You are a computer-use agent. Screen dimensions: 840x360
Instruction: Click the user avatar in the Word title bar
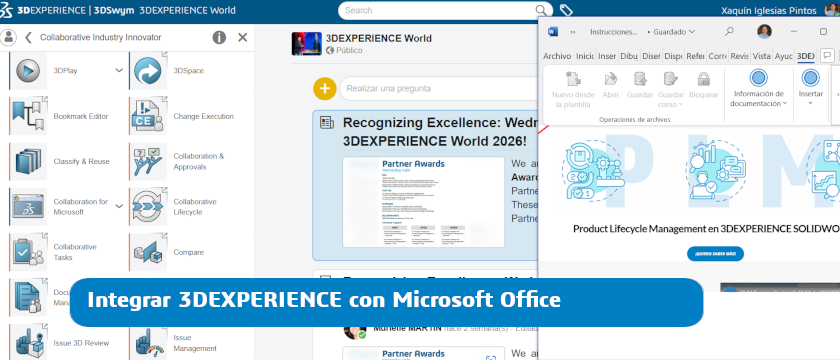coord(764,32)
